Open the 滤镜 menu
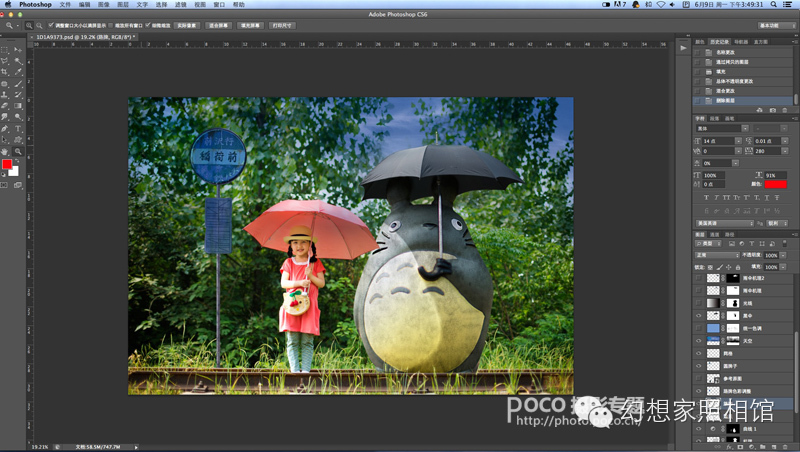This screenshot has height=452, width=800. 181,5
